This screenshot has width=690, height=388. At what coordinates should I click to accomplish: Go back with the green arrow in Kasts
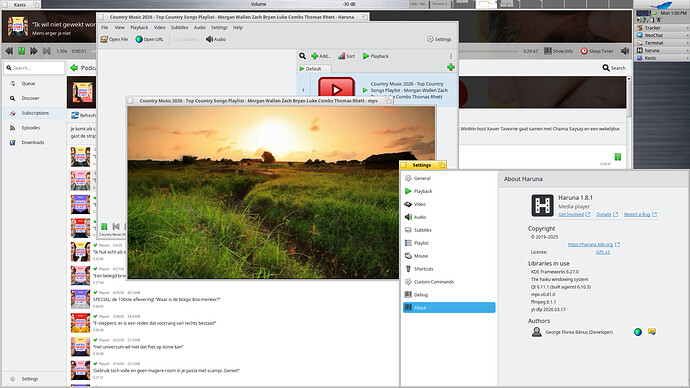pyautogui.click(x=74, y=68)
